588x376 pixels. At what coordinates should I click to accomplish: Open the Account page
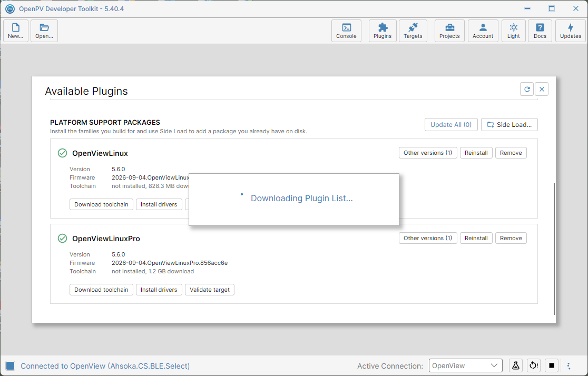[483, 31]
